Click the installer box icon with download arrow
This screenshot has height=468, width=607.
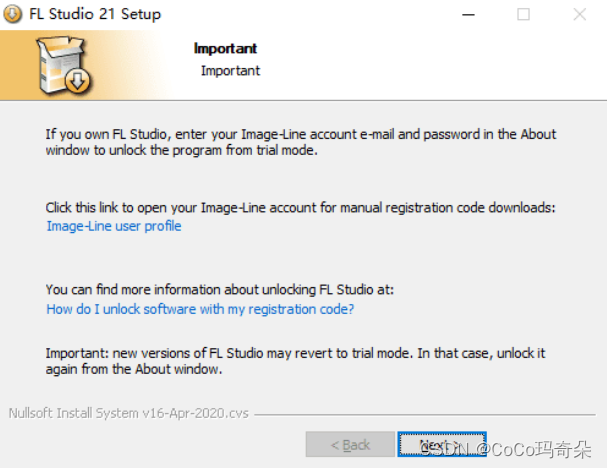[63, 65]
